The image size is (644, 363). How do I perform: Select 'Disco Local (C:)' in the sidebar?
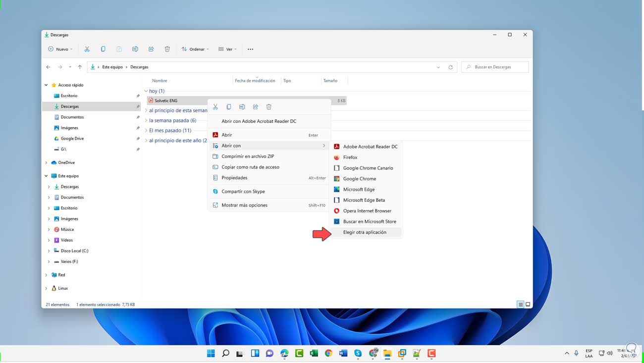coord(74,251)
